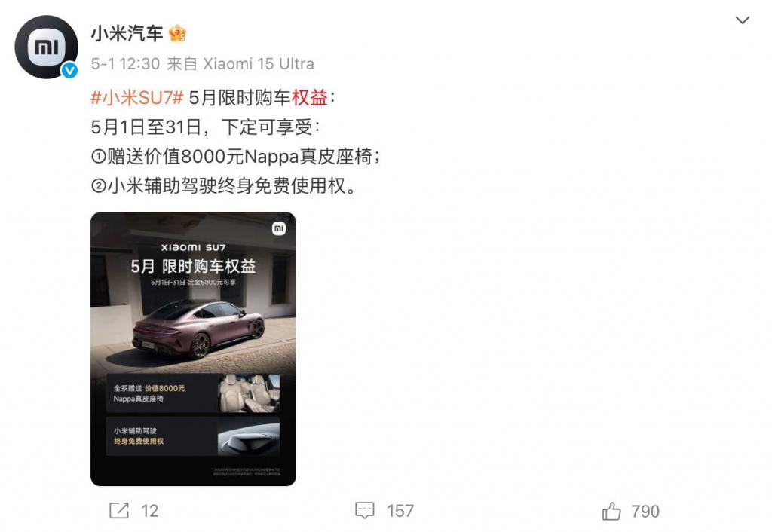
Task: Click the comment count 157
Action: coord(400,512)
